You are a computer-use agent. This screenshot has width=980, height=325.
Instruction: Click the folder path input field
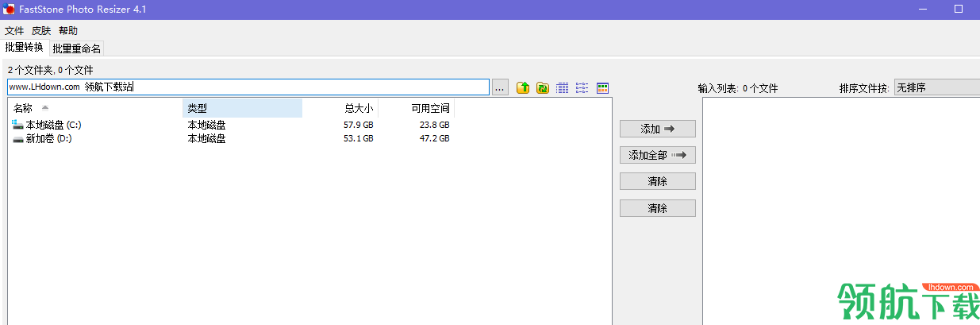248,87
